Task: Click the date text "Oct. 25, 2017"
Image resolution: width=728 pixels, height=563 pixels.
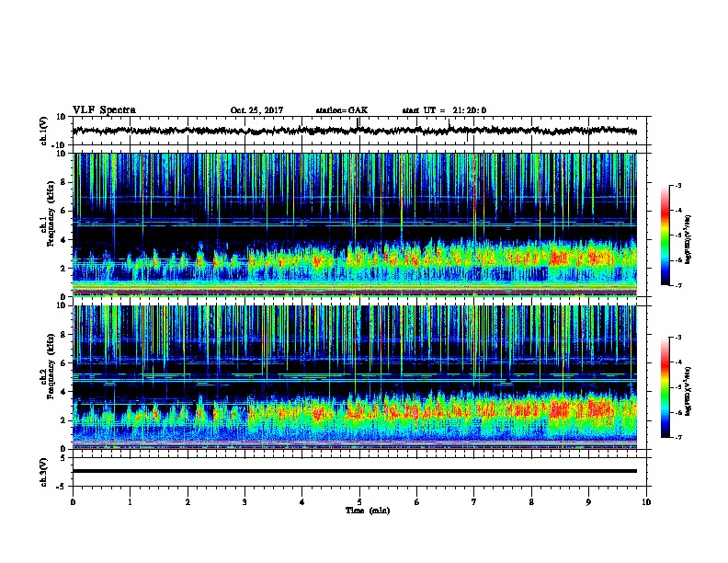Action: [x=256, y=110]
